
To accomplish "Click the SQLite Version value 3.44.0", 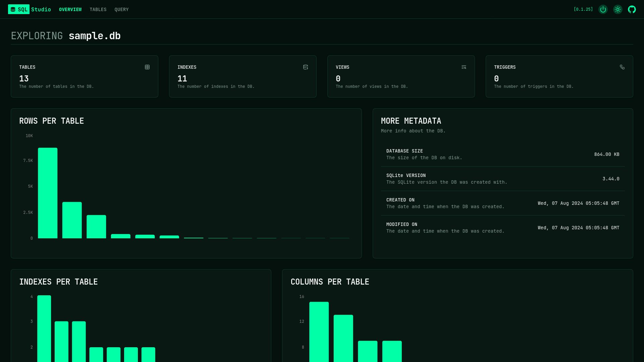I will 611,179.
